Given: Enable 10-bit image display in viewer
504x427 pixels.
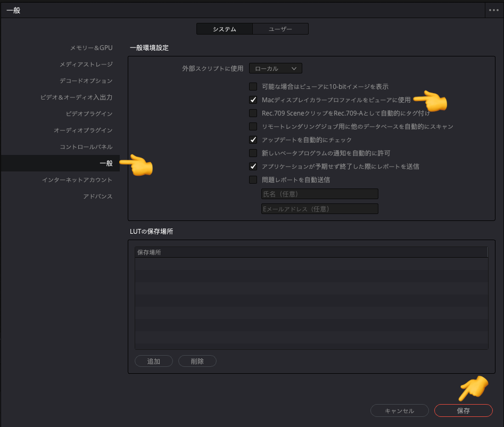Looking at the screenshot, I should [x=253, y=87].
